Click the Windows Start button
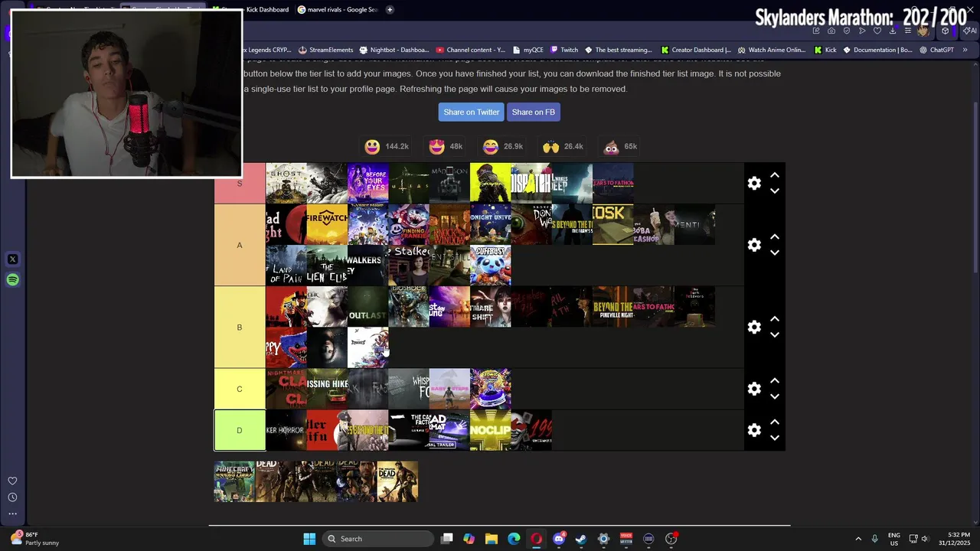The height and width of the screenshot is (551, 980). point(309,539)
